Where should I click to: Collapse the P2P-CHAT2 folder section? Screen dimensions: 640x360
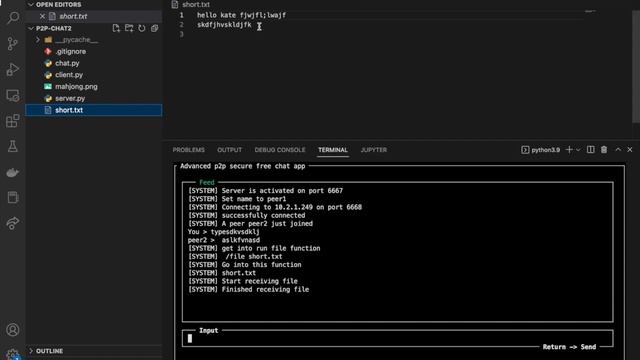tap(31, 28)
